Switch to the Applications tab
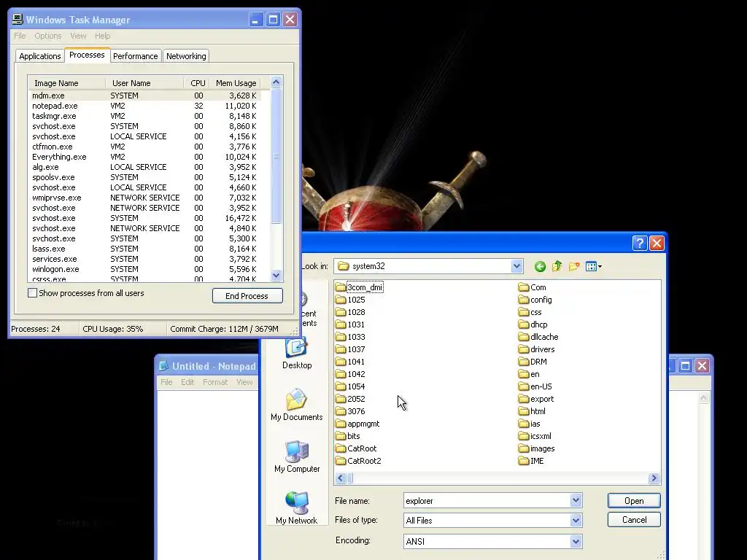 pos(40,56)
